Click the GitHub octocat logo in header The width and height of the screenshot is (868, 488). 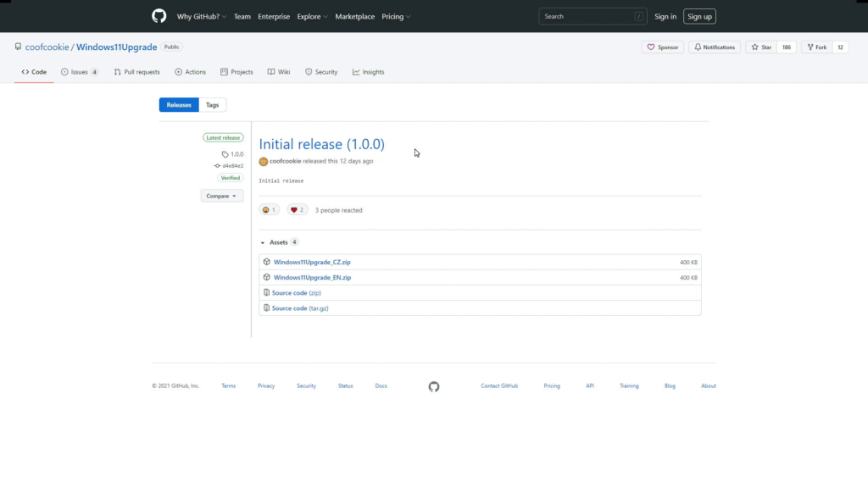point(159,16)
